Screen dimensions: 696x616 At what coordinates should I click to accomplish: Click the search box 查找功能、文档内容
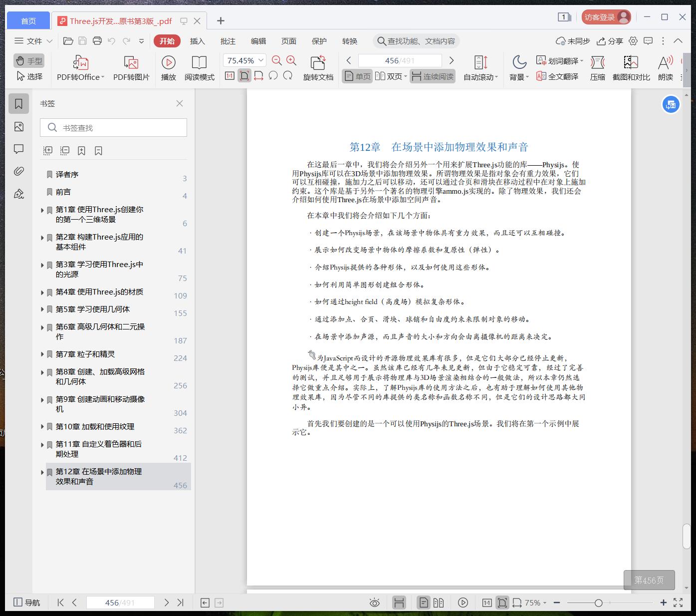point(416,41)
